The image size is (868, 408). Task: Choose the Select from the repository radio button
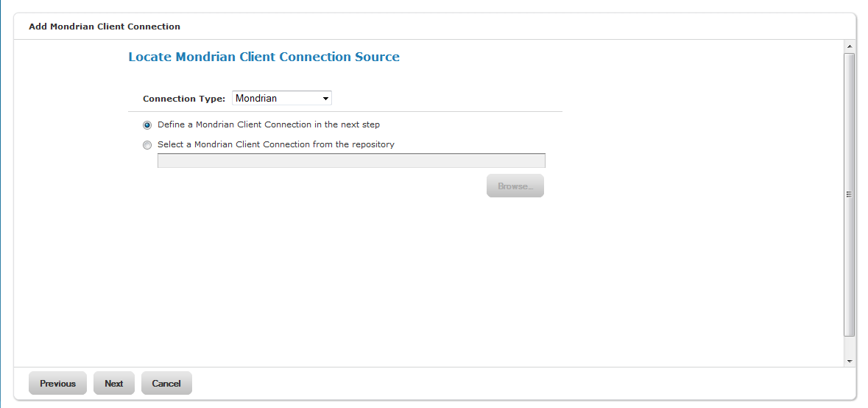147,145
